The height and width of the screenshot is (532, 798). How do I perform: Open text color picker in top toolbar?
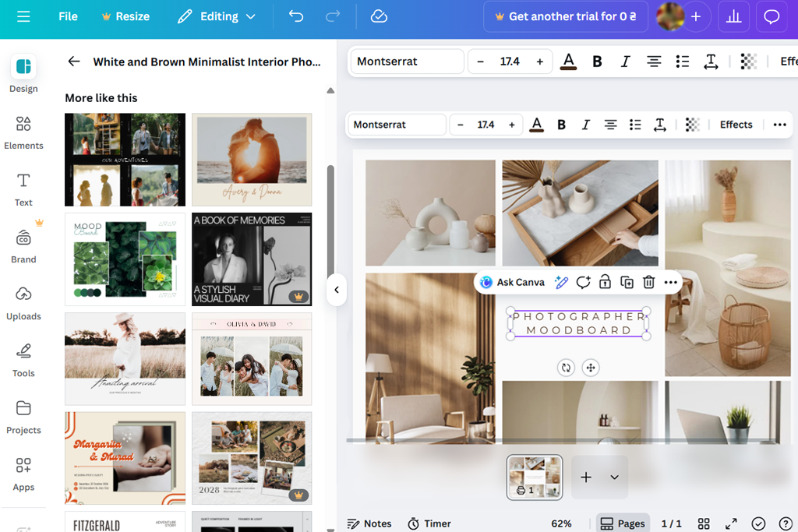(568, 62)
